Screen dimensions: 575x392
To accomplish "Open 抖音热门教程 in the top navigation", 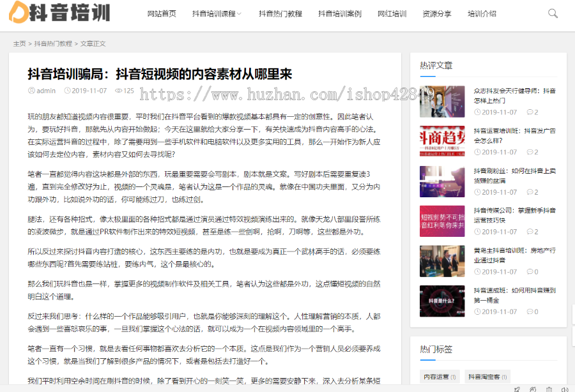I will [280, 14].
